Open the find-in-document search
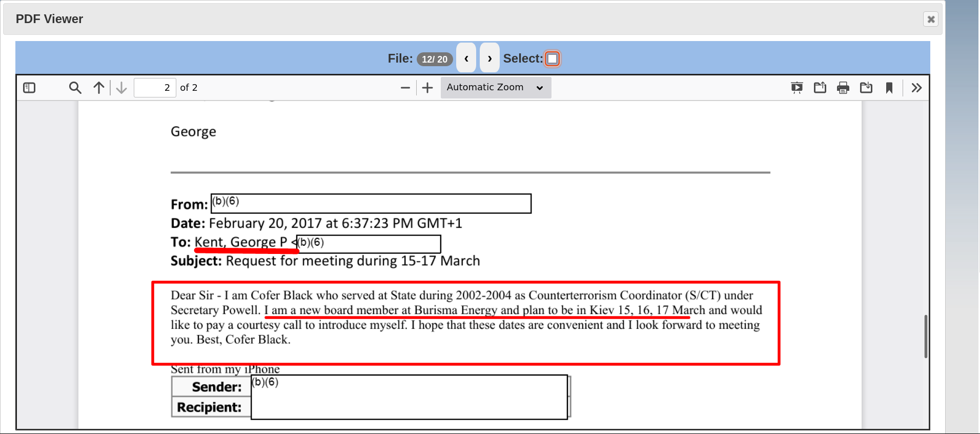Viewport: 980px width, 434px height. pyautogui.click(x=75, y=88)
